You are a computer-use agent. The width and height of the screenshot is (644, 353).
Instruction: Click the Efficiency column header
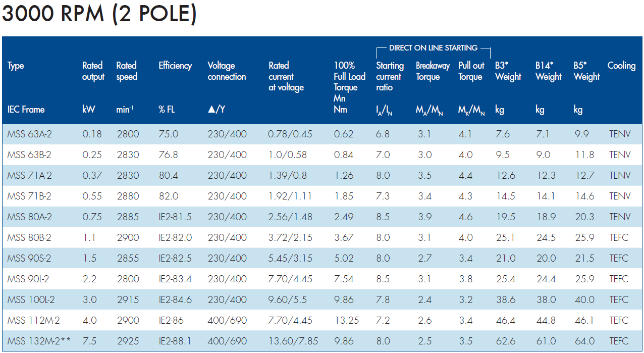click(175, 66)
